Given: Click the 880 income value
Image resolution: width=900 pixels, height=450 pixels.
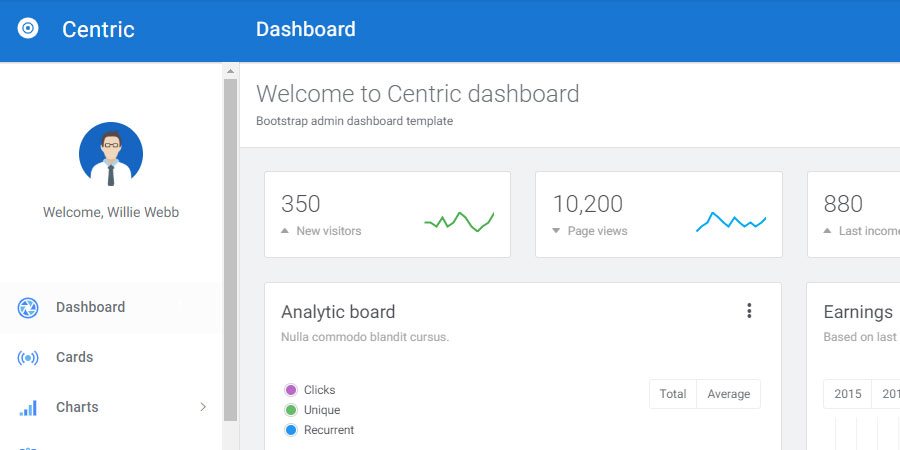Looking at the screenshot, I should click(x=843, y=204).
